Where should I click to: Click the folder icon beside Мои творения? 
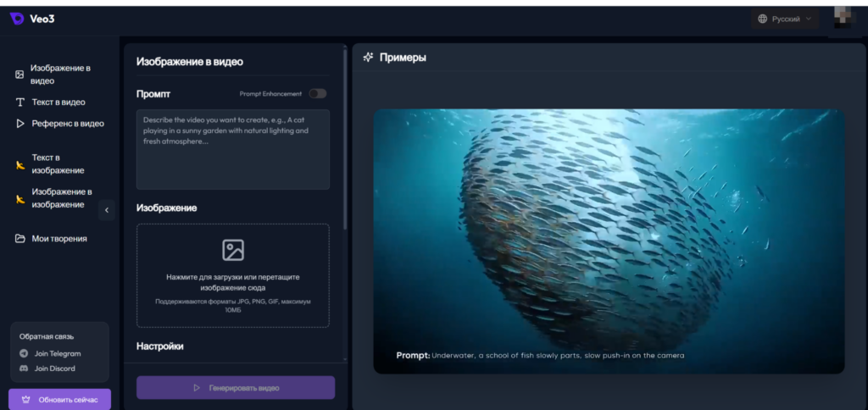coord(20,239)
